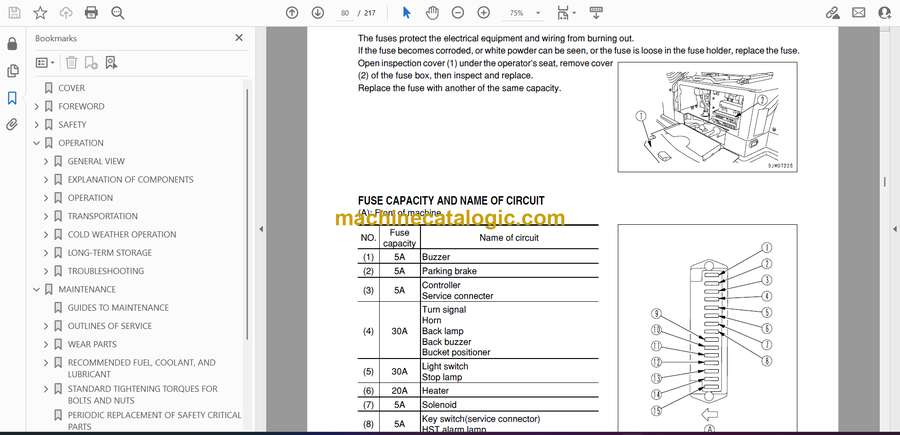Close the Bookmarks panel
Screen dimensions: 900x435
point(239,38)
